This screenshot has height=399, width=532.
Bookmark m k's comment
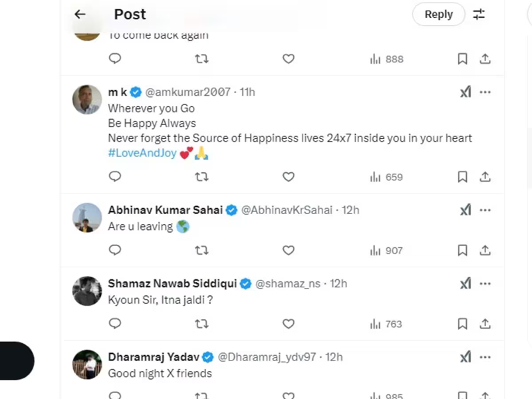pos(462,177)
